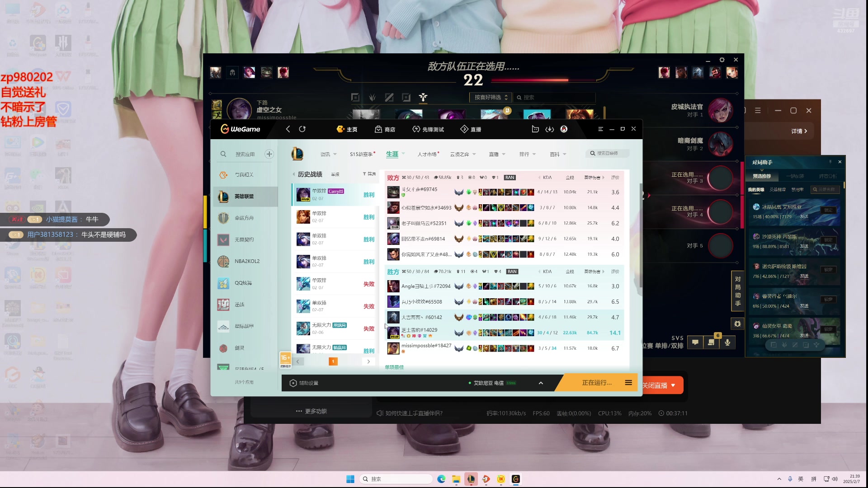The width and height of the screenshot is (868, 488).
Task: Open the WeGame user avatar icon
Action: 564,129
